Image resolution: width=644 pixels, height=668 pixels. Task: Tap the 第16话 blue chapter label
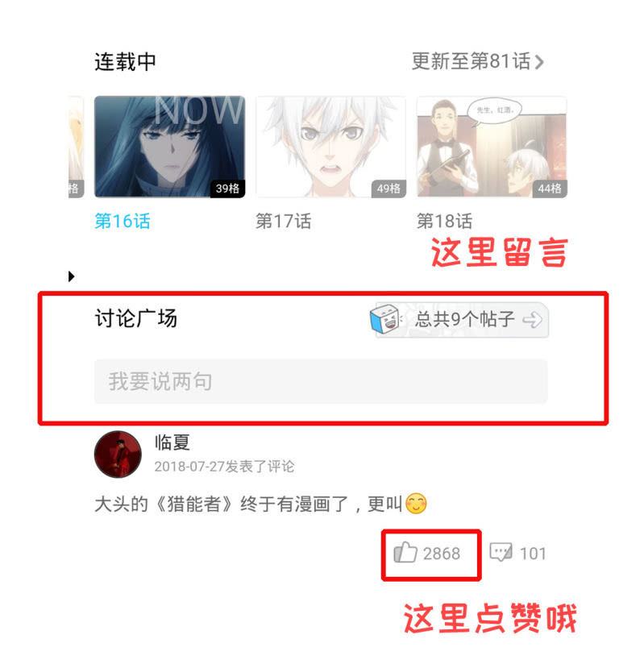coord(123,222)
